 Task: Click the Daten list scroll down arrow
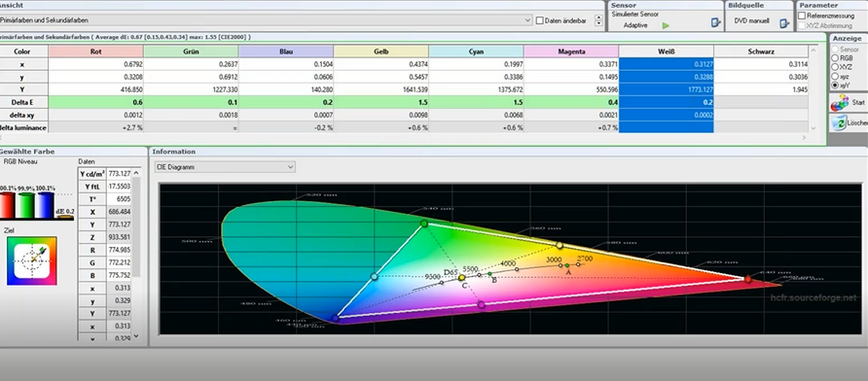click(x=137, y=335)
